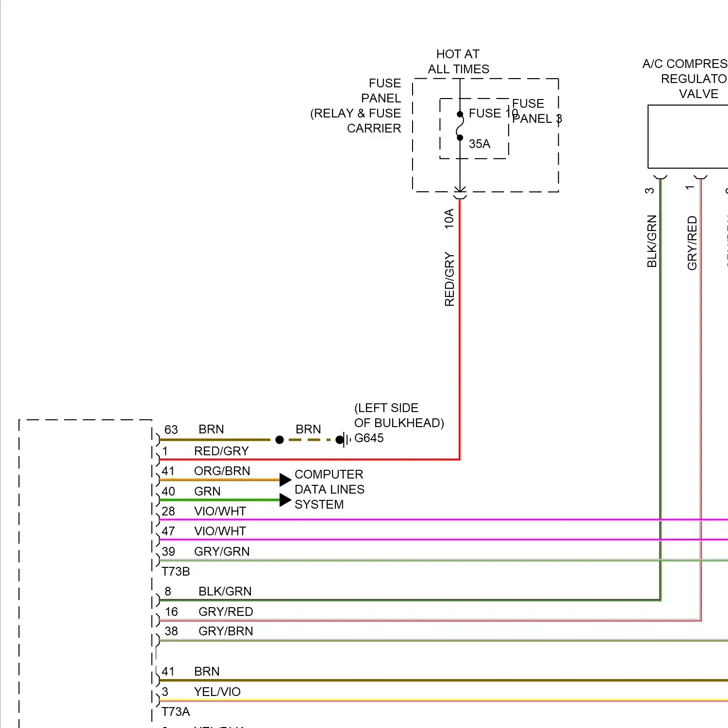Click the vertical BLK/GRN wire label
Screen dimensions: 728x728
point(652,241)
